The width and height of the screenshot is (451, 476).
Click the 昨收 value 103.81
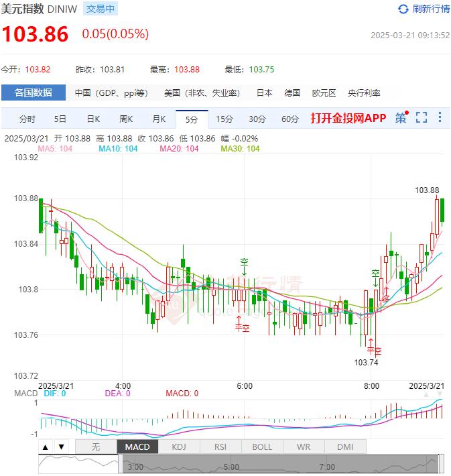(x=113, y=70)
